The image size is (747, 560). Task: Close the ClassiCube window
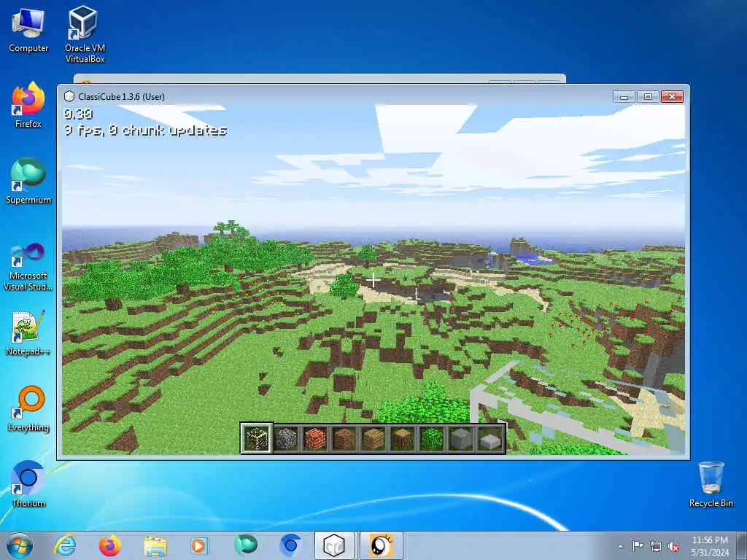(672, 97)
